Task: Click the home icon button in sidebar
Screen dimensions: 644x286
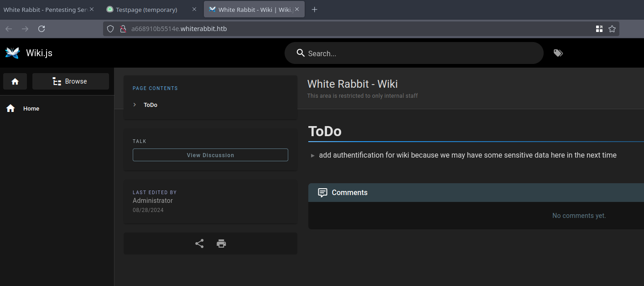Action: pyautogui.click(x=15, y=81)
